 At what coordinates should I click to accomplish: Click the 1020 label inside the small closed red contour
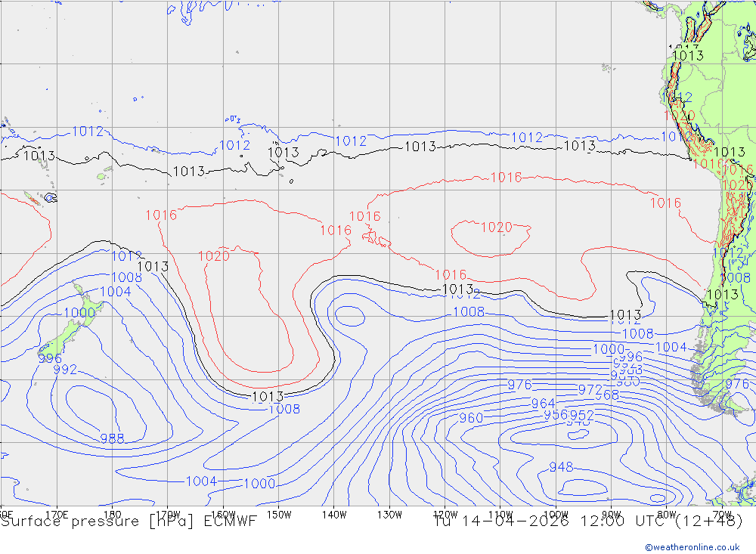pos(497,227)
